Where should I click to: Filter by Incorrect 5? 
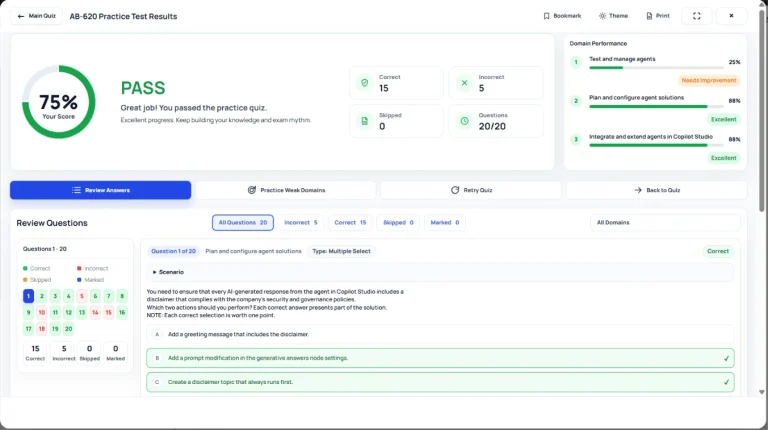pos(301,222)
